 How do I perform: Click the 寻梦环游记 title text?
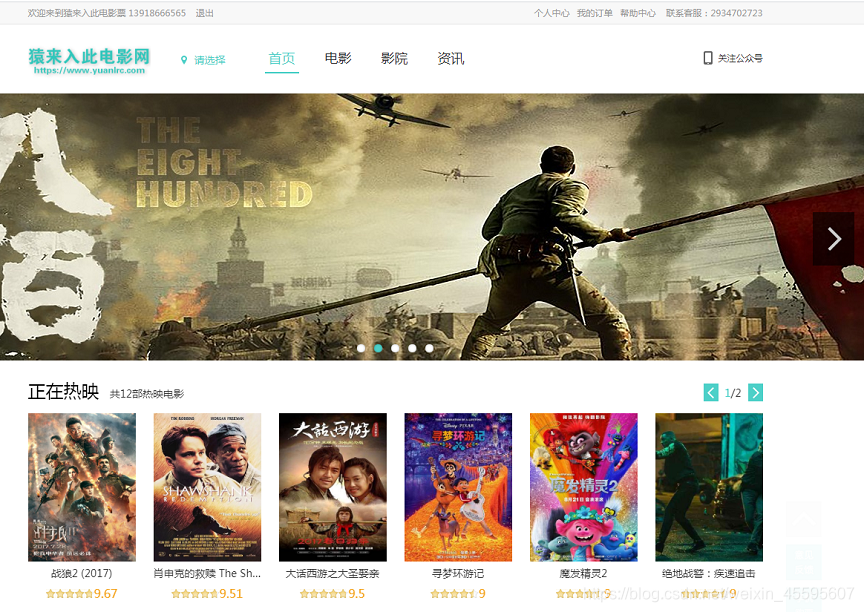click(x=458, y=573)
